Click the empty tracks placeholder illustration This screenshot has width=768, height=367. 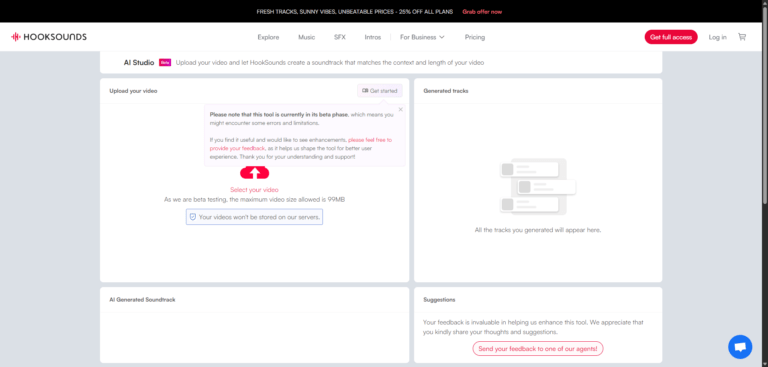tap(538, 187)
